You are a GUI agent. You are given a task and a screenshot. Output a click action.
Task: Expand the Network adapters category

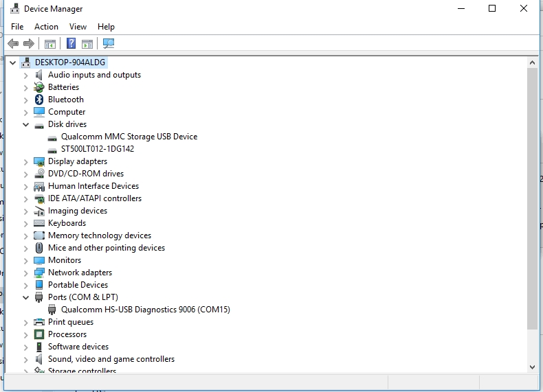click(x=25, y=273)
